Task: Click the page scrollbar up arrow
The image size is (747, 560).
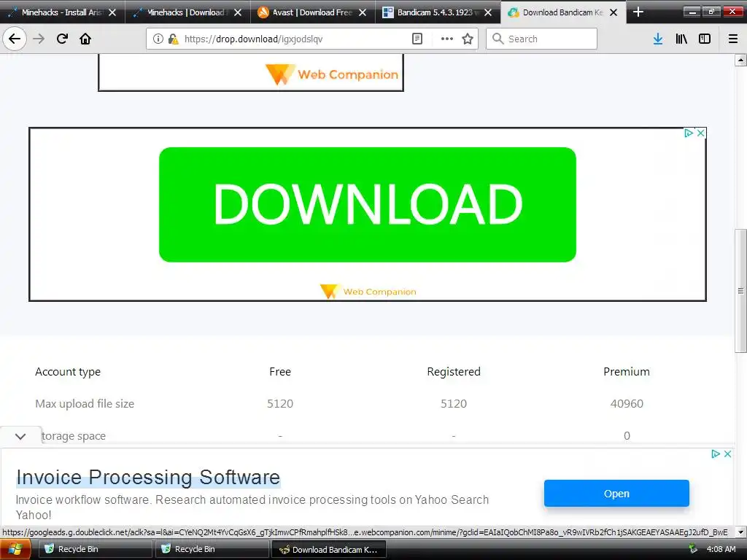Action: [x=740, y=60]
